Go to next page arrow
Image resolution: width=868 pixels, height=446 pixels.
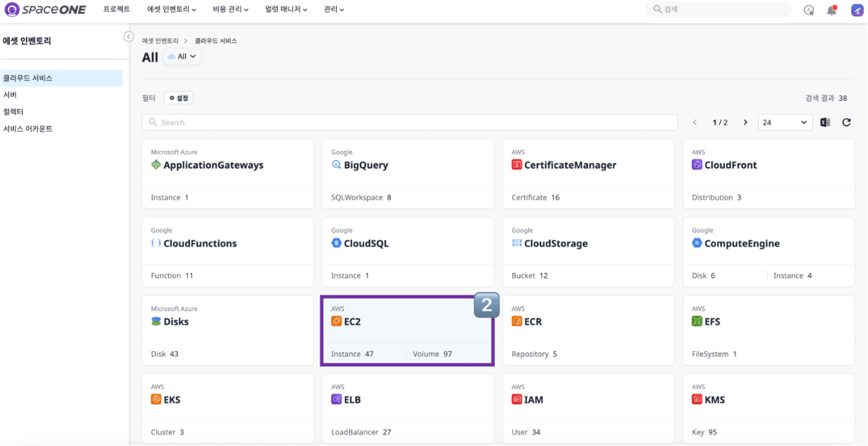point(745,122)
